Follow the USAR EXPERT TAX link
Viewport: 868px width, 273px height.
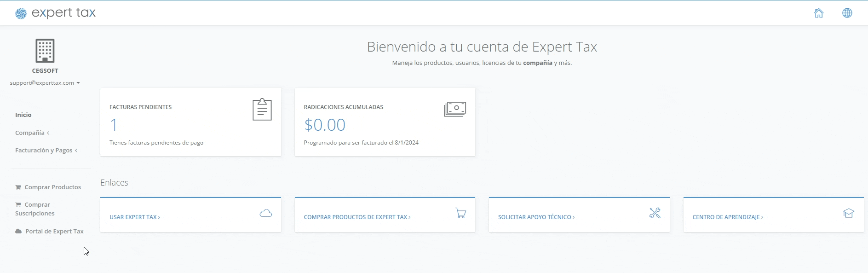[x=135, y=217]
